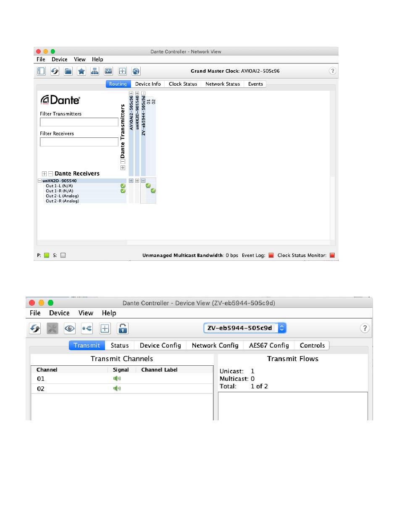Open the Status tab in Device View
The image size is (399, 532).
tap(120, 345)
